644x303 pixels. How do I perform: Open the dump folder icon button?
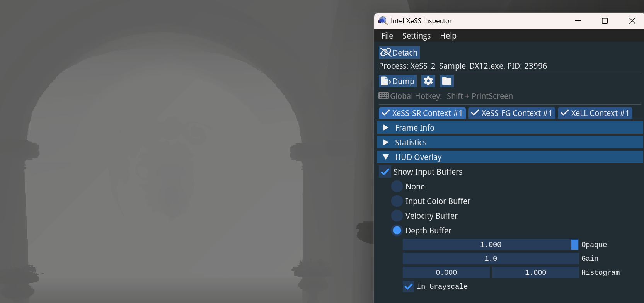coord(447,81)
